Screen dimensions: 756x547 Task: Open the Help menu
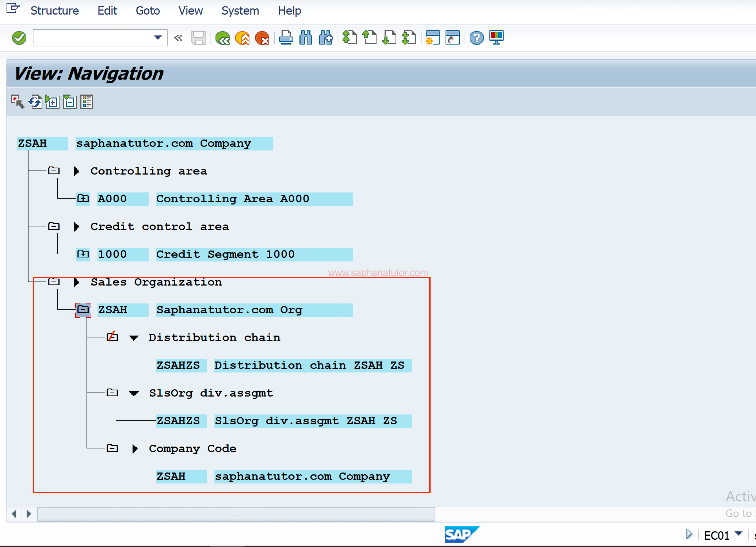pos(289,11)
